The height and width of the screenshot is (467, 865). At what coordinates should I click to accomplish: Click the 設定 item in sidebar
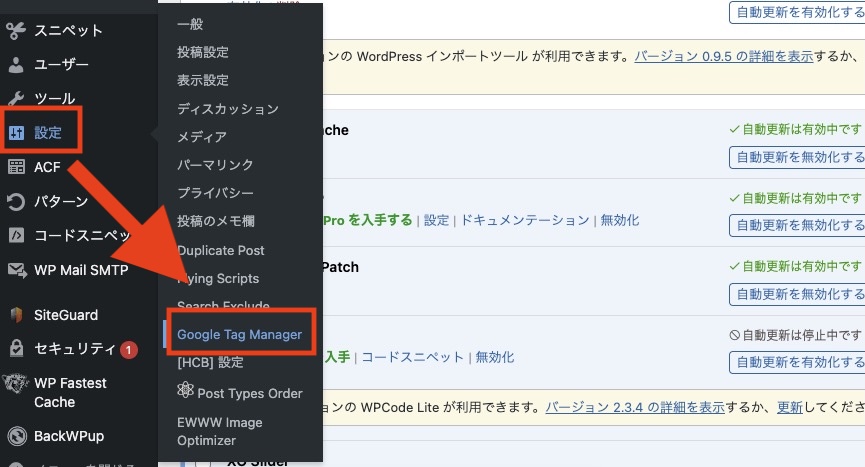click(47, 133)
